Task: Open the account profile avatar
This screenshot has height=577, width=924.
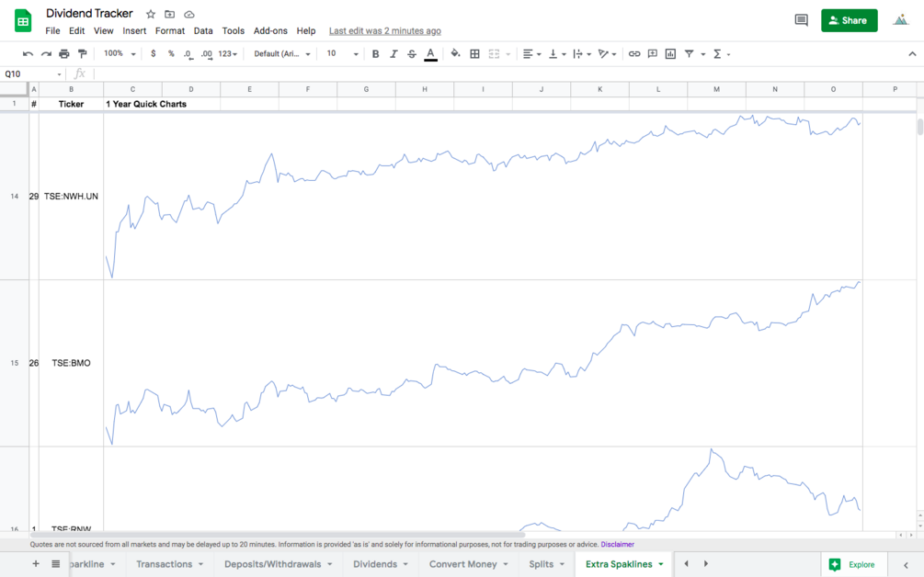Action: click(900, 20)
